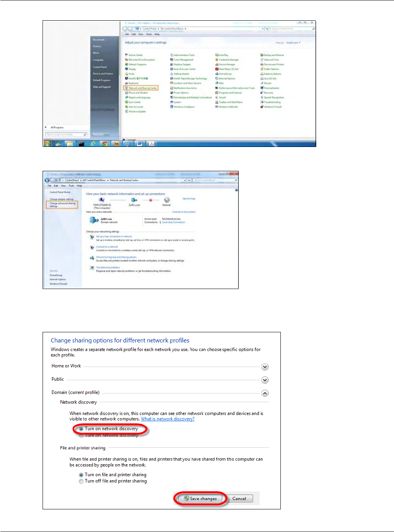Image resolution: width=394 pixels, height=532 pixels.
Task: Open Network and Sharing Center in Control Panel
Action: [x=141, y=88]
